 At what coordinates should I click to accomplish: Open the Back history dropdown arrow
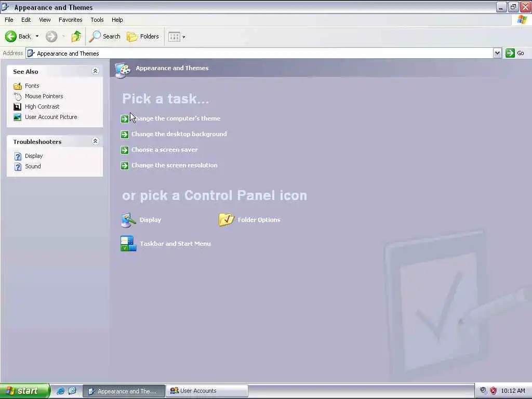tap(37, 36)
